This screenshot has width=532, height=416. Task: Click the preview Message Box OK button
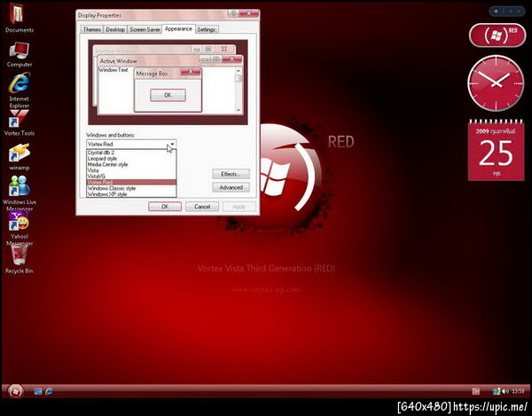[168, 95]
